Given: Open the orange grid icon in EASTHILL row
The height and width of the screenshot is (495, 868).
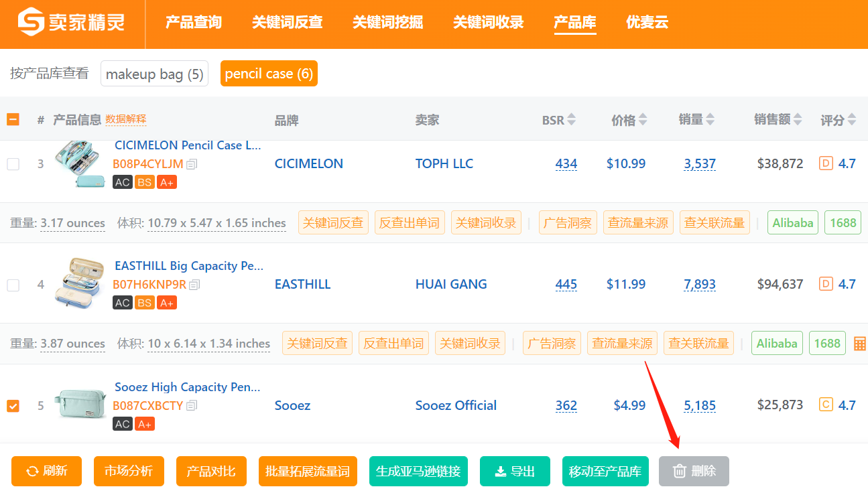Looking at the screenshot, I should click(x=860, y=344).
